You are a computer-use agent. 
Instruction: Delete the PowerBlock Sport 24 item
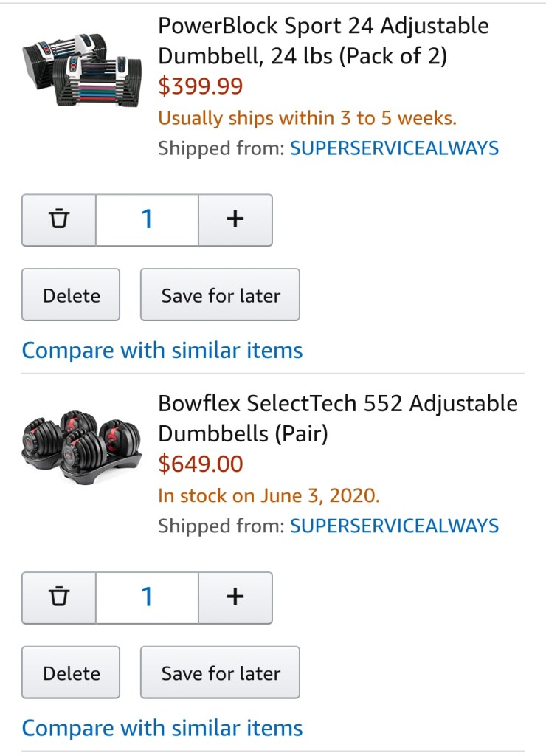coord(71,295)
